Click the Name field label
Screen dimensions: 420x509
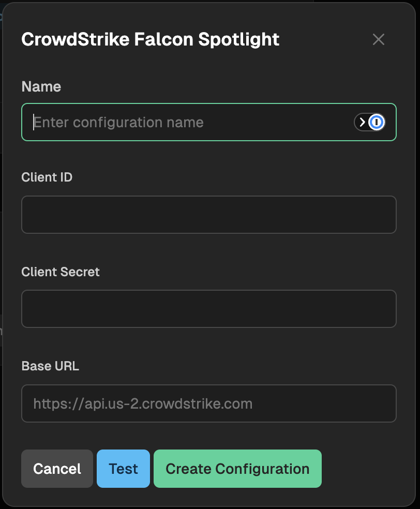click(41, 87)
